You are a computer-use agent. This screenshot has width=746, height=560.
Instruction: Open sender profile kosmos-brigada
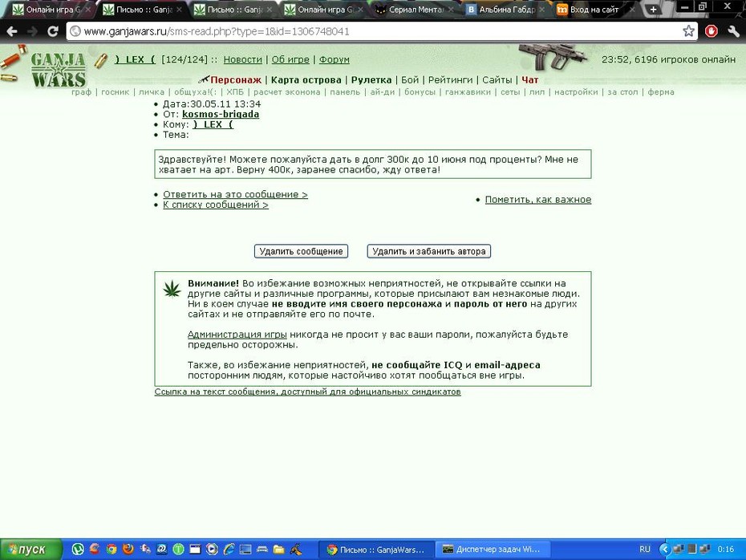coord(221,114)
